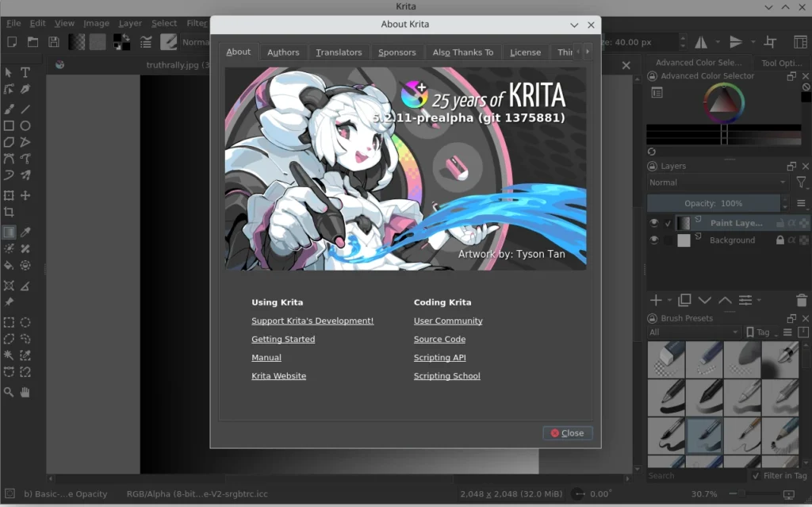Move the layer down
The image size is (812, 507).
[x=704, y=300]
